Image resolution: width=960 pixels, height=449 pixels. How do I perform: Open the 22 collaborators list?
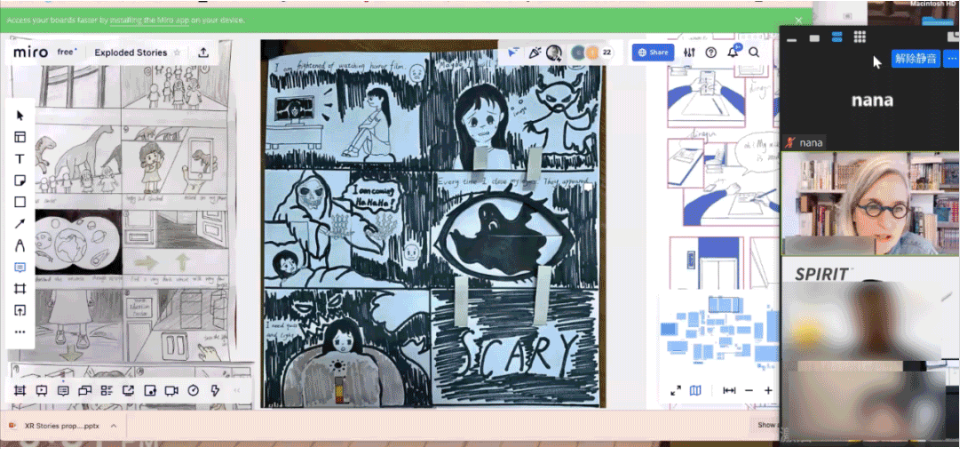tap(606, 52)
